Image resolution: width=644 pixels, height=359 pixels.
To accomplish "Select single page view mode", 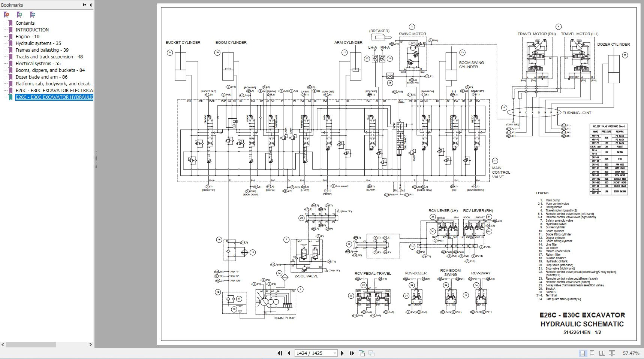I will [x=582, y=353].
